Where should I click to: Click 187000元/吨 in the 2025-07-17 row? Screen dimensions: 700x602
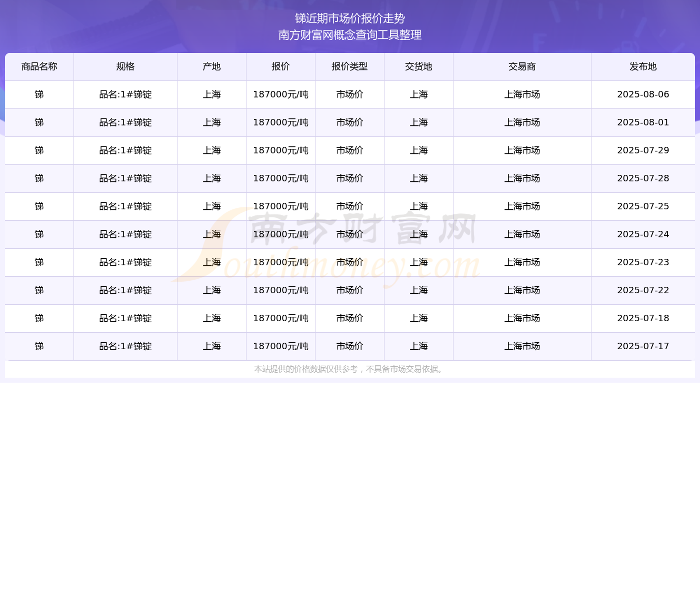coord(280,346)
